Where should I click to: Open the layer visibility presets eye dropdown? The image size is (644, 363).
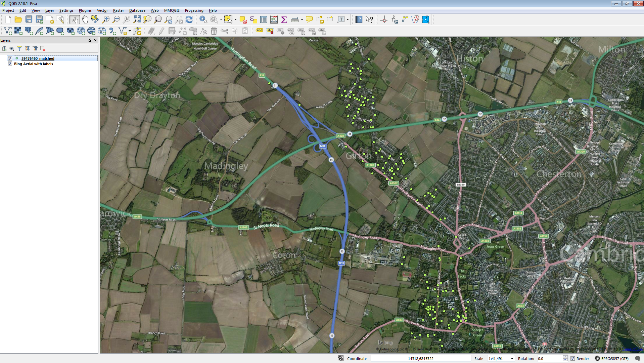12,48
